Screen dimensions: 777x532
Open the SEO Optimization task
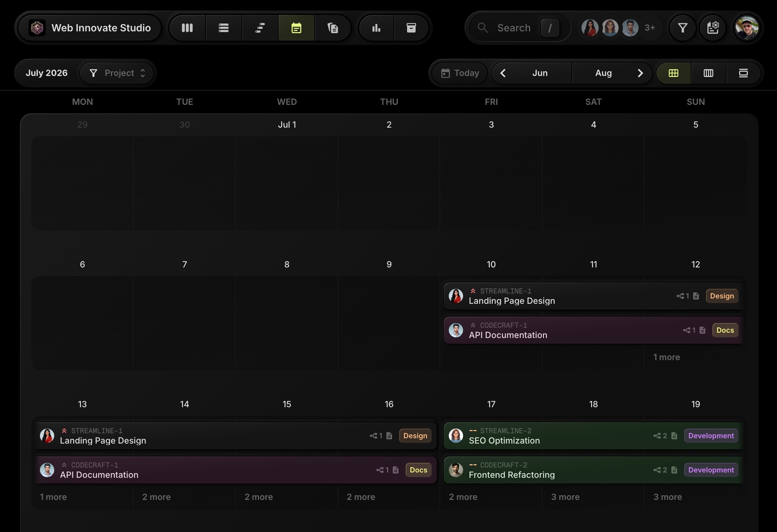[x=593, y=436]
